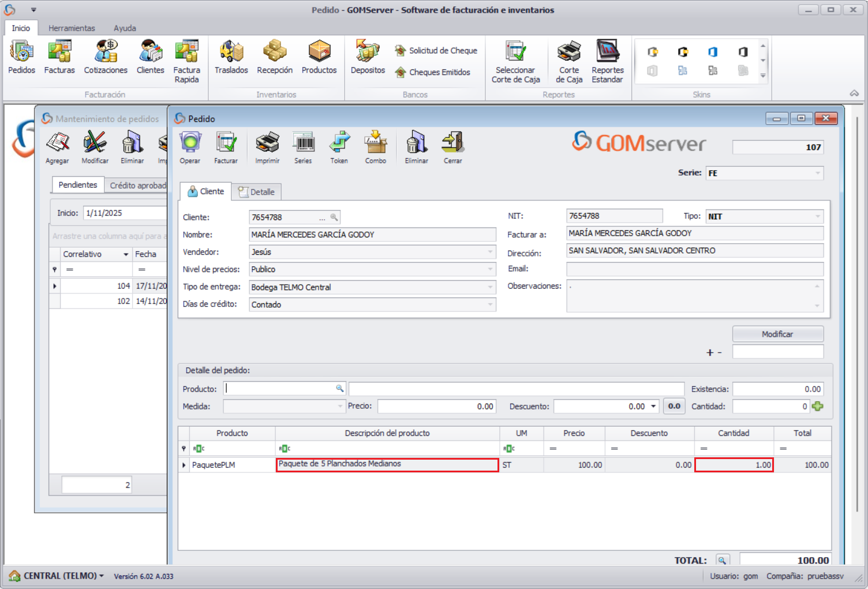
Task: Click the green add-product plus icon
Action: pos(818,407)
